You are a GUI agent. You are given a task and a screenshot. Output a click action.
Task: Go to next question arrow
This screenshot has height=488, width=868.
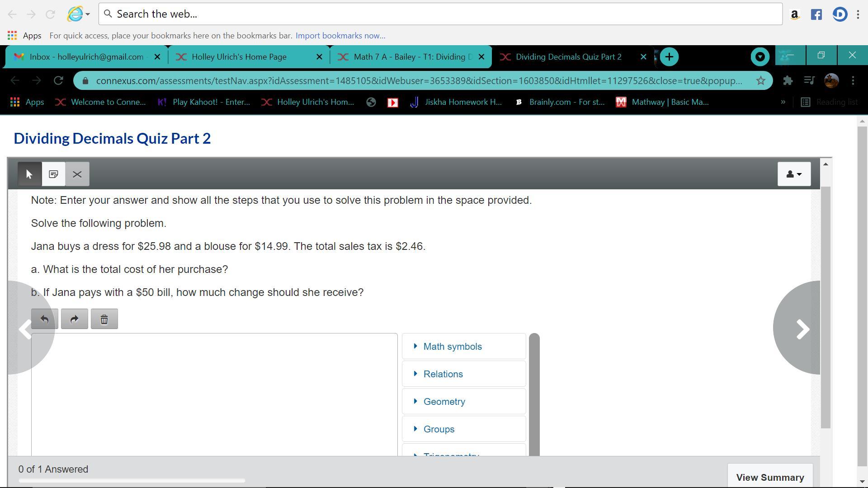[x=802, y=328]
